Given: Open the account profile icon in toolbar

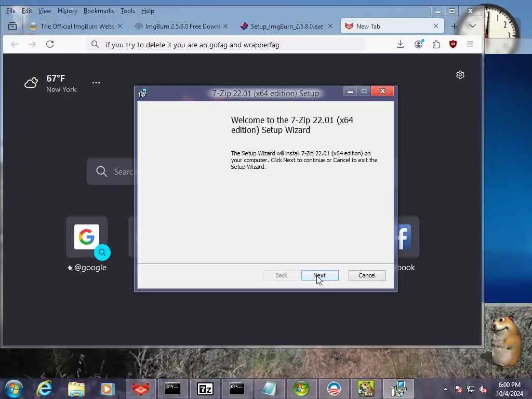Looking at the screenshot, I should [x=419, y=44].
